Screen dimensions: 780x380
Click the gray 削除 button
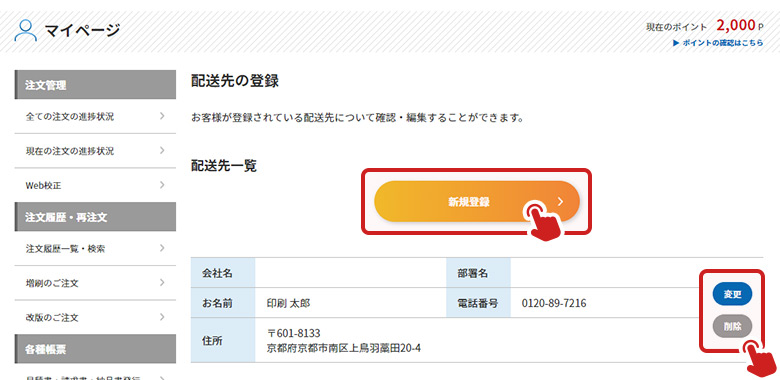[732, 326]
